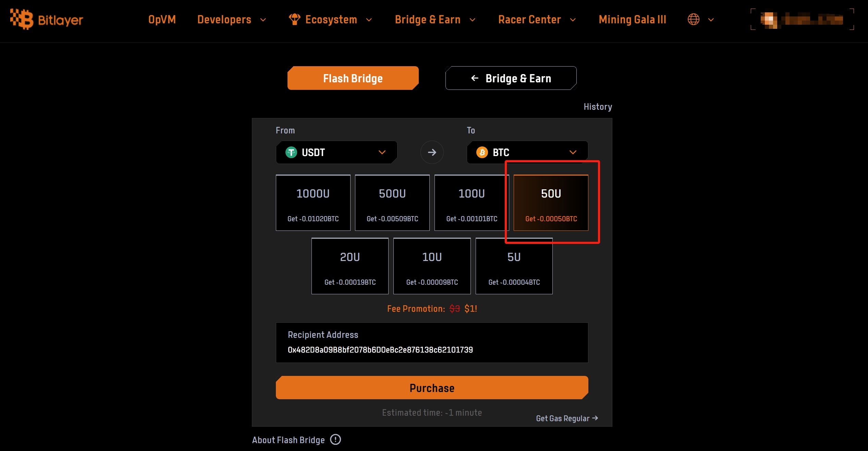Go to Mining Gala III
Screen dimensions: 868x451
(x=632, y=20)
